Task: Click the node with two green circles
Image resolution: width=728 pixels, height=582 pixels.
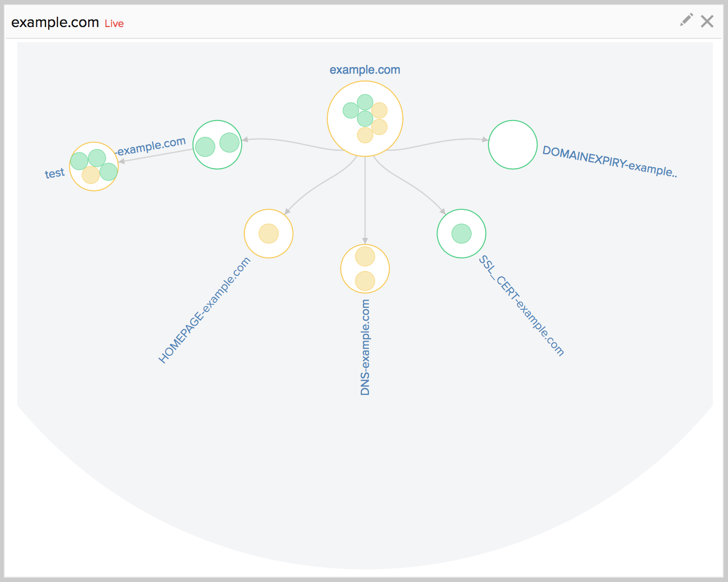Action: click(217, 144)
